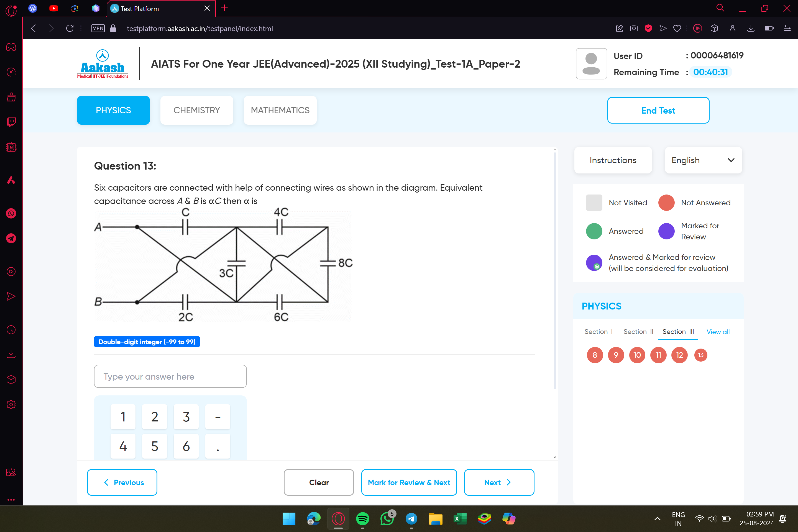Select question number 9
This screenshot has height=532, width=798.
click(616, 354)
